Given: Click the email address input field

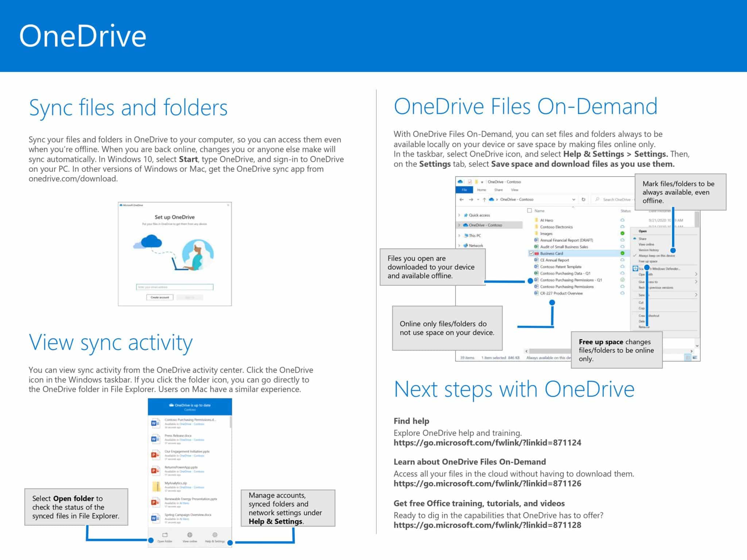Looking at the screenshot, I should tap(175, 287).
